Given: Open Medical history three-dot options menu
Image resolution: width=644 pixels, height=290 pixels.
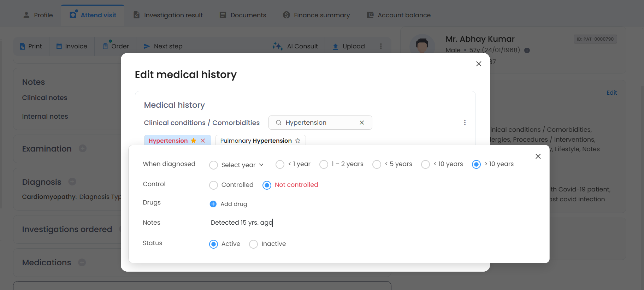Looking at the screenshot, I should [465, 123].
